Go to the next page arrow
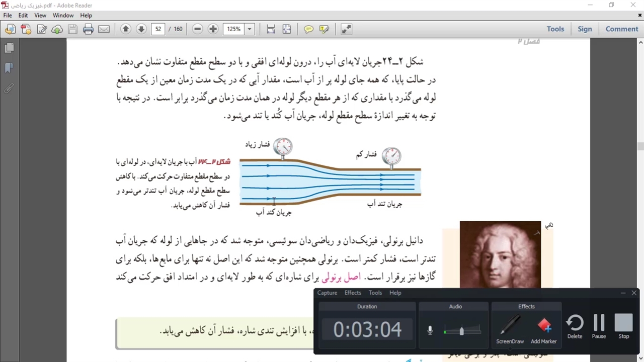The image size is (644, 362). tap(141, 29)
